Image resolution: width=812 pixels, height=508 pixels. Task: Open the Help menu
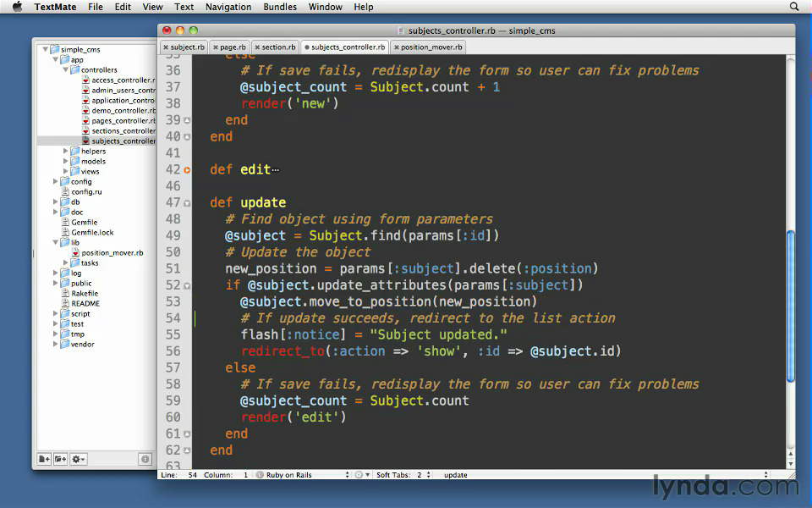[x=364, y=7]
